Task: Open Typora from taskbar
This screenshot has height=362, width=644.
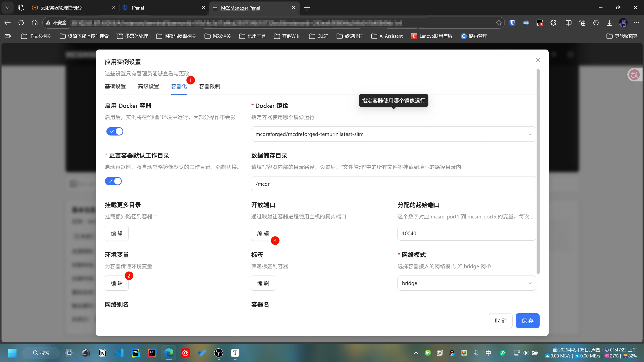Action: pos(235,353)
